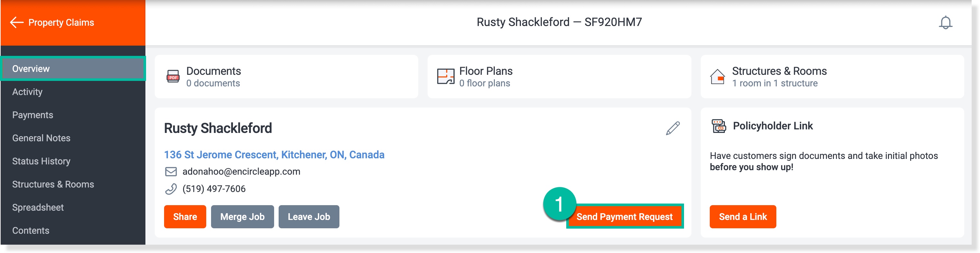The height and width of the screenshot is (253, 980).
Task: Open the notifications bell
Action: point(945,23)
